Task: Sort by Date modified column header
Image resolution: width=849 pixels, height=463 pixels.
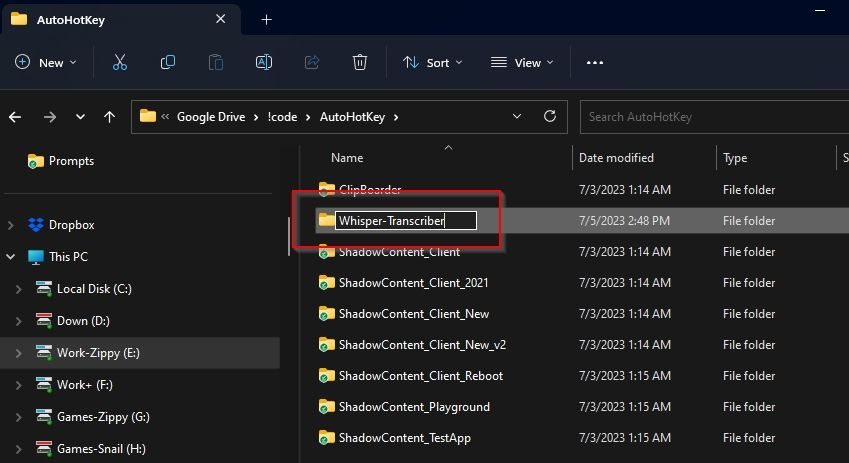Action: pyautogui.click(x=616, y=158)
